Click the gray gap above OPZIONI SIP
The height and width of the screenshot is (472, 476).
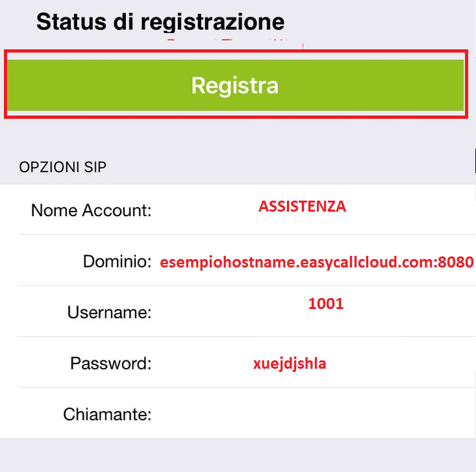238,138
